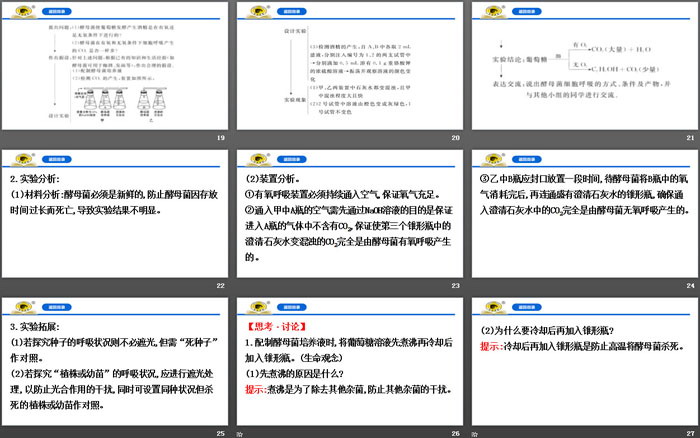Click slide number 19 label

point(221,138)
